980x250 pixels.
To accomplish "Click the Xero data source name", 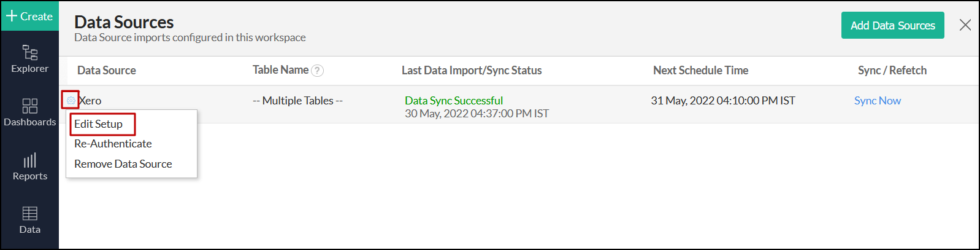I will 91,101.
